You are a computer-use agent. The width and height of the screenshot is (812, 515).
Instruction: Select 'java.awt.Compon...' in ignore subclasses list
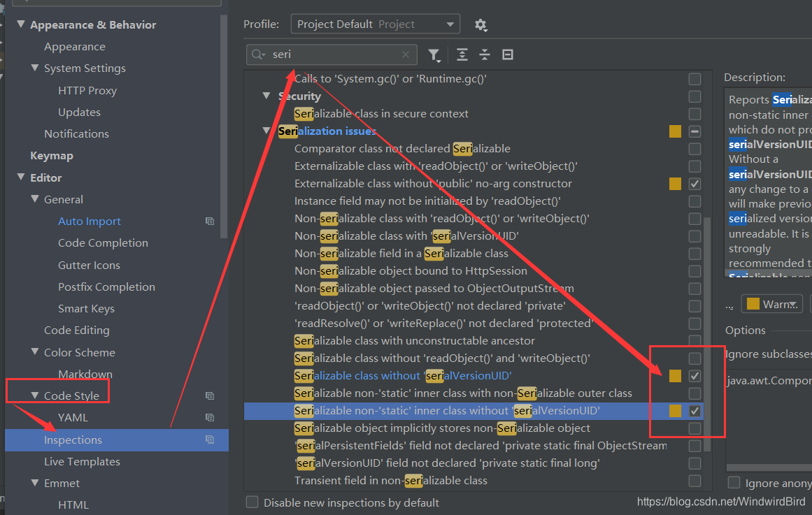769,381
